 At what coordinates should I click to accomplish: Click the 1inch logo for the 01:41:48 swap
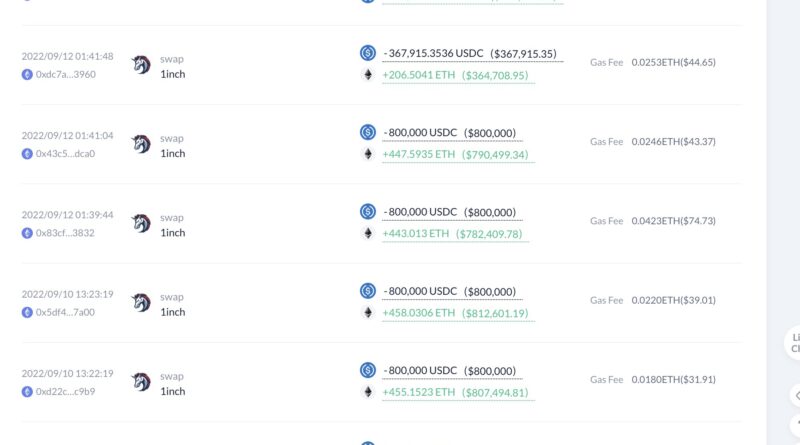(x=141, y=65)
